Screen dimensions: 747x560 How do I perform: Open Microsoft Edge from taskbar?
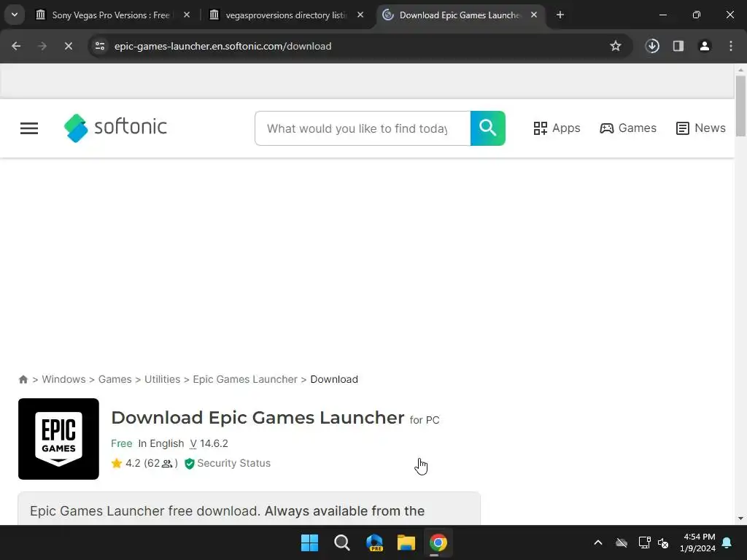[374, 542]
